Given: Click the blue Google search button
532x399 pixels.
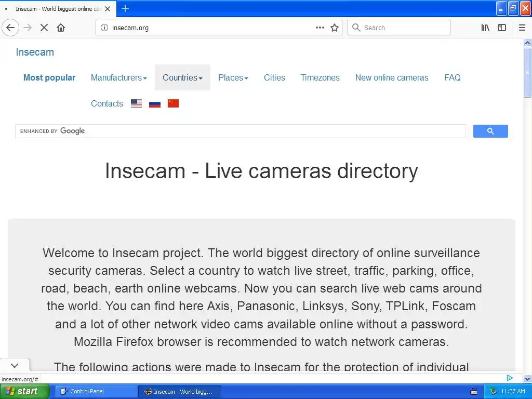Looking at the screenshot, I should coord(490,131).
